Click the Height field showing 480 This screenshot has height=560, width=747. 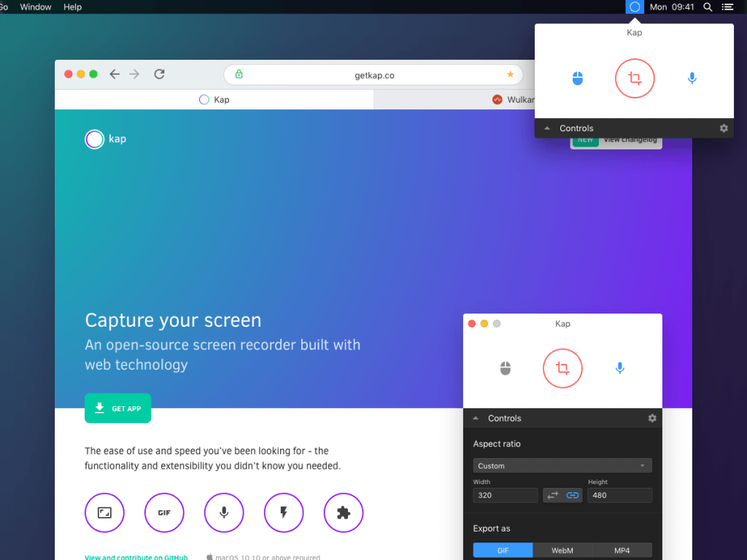tap(619, 495)
